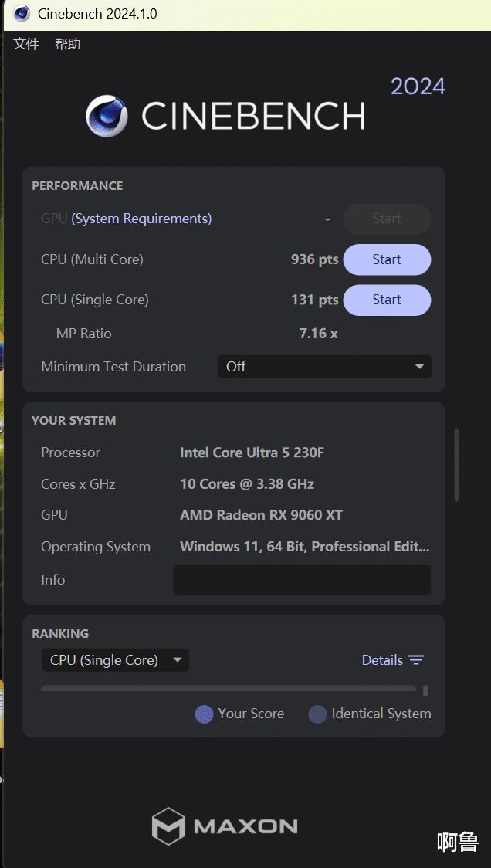Viewport: 491px width, 868px height.
Task: Click the Details filter lines icon
Action: click(415, 659)
